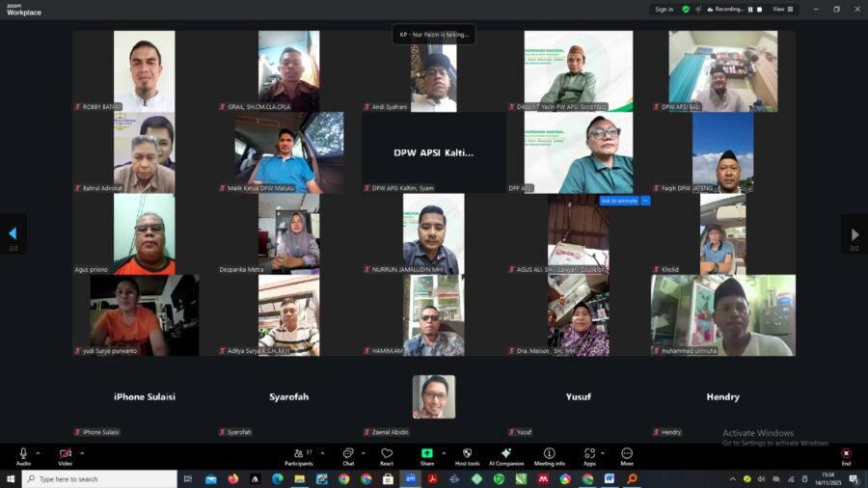Screen dimensions: 868x488
Task: Pause the cloud recording
Action: click(x=749, y=9)
